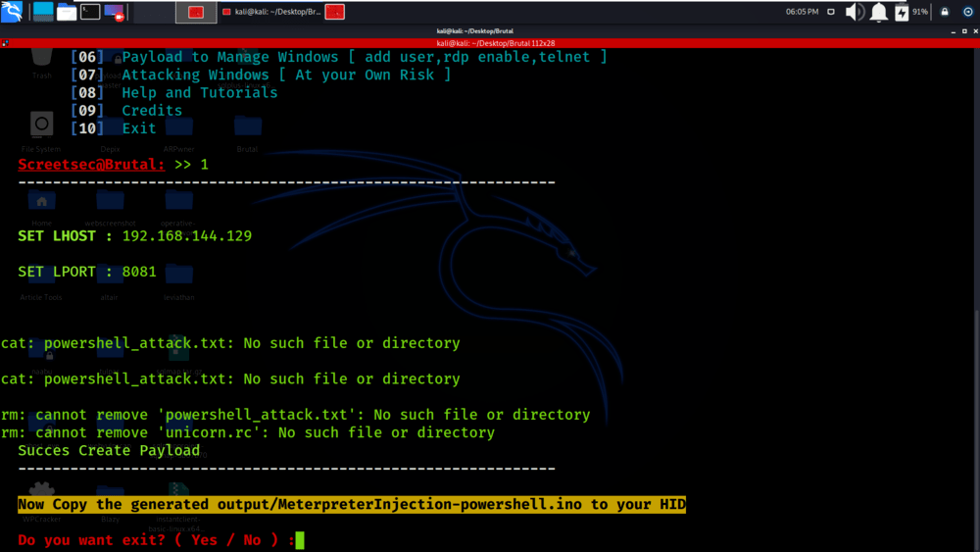The height and width of the screenshot is (552, 980).
Task: Close the terminal window
Action: [975, 30]
